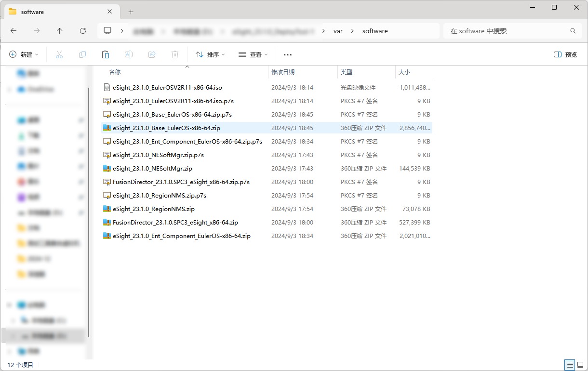Toggle the 预览 preview pane
The height and width of the screenshot is (371, 588).
pyautogui.click(x=565, y=55)
